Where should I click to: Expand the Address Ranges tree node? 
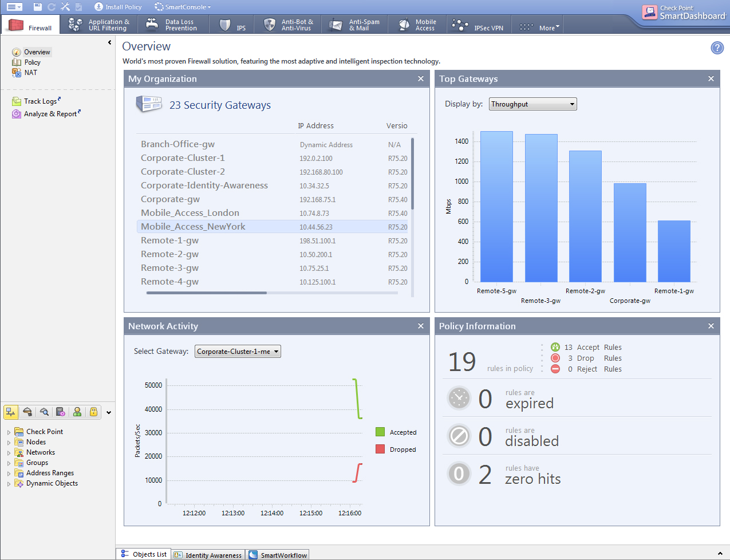pyautogui.click(x=9, y=474)
